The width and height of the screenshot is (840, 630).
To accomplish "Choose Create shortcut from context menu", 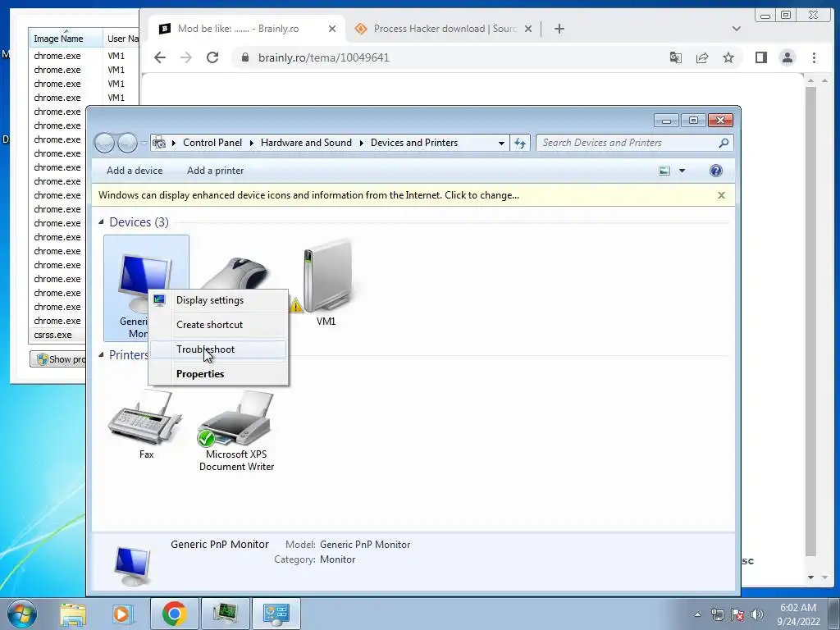I will (x=218, y=325).
